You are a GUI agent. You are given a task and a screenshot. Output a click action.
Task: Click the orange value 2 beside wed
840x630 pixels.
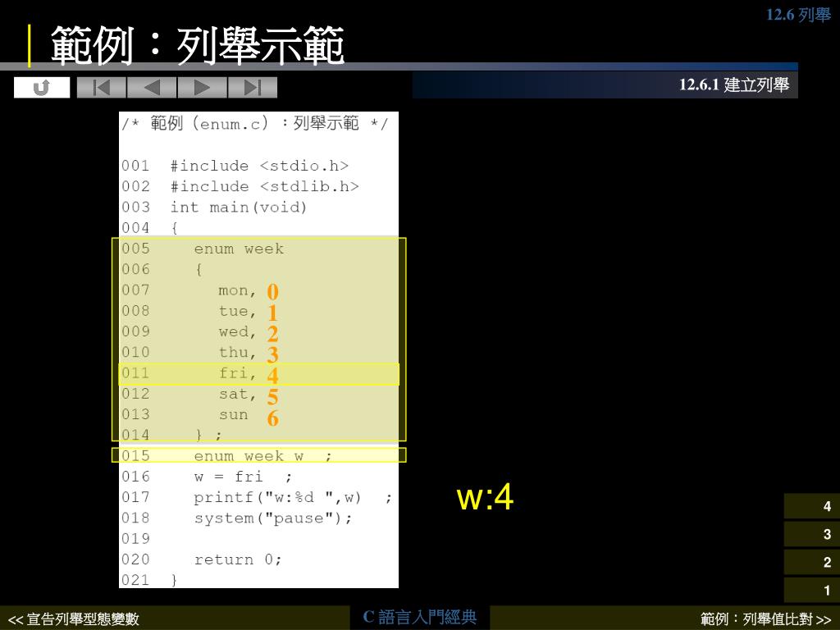(x=272, y=334)
